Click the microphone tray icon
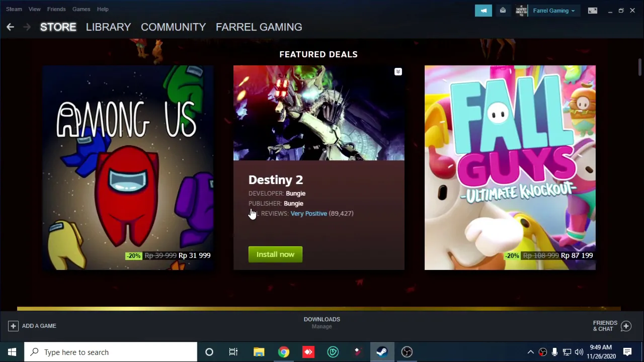Image resolution: width=644 pixels, height=362 pixels. pos(554,352)
